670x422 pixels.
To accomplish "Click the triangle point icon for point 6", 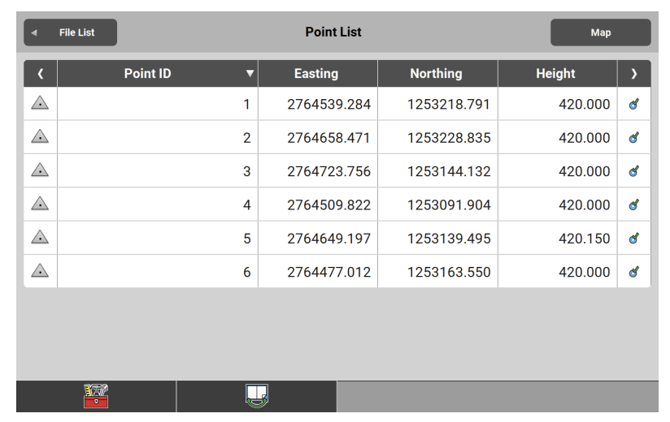I will coord(41,271).
